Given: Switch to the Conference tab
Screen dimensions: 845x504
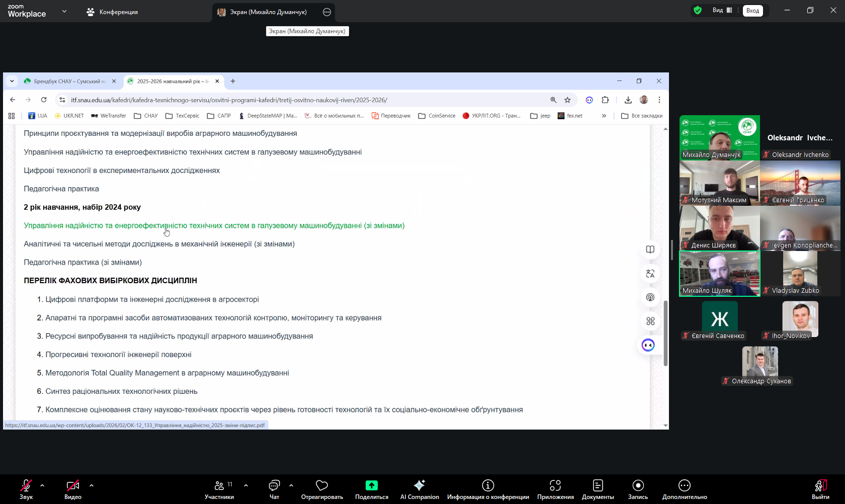Looking at the screenshot, I should pyautogui.click(x=113, y=12).
